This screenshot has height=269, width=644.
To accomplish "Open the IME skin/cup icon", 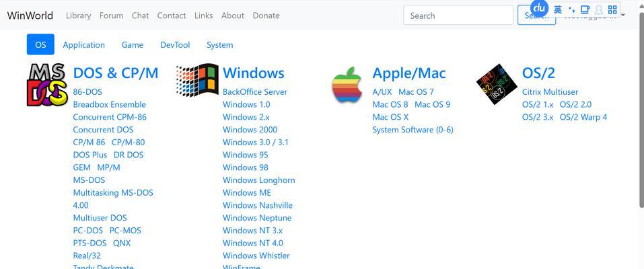I will click(585, 9).
